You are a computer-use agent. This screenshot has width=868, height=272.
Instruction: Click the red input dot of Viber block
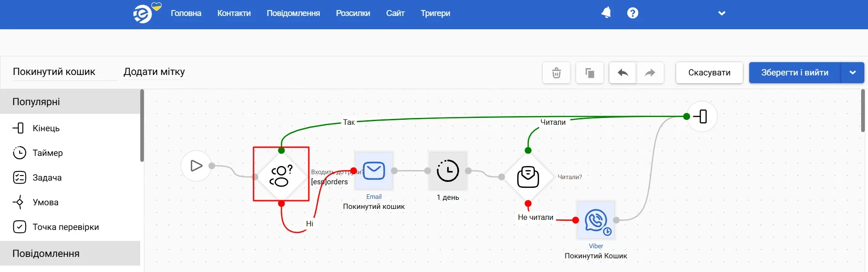(x=576, y=220)
